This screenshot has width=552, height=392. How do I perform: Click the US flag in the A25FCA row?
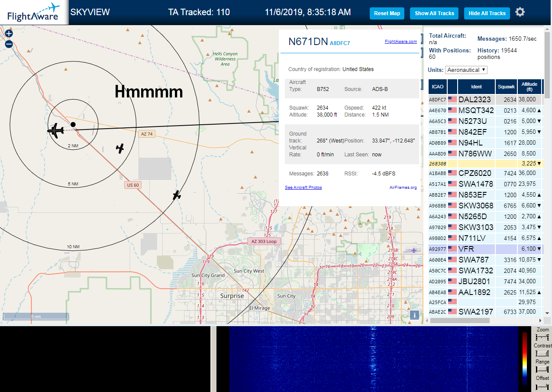452,301
